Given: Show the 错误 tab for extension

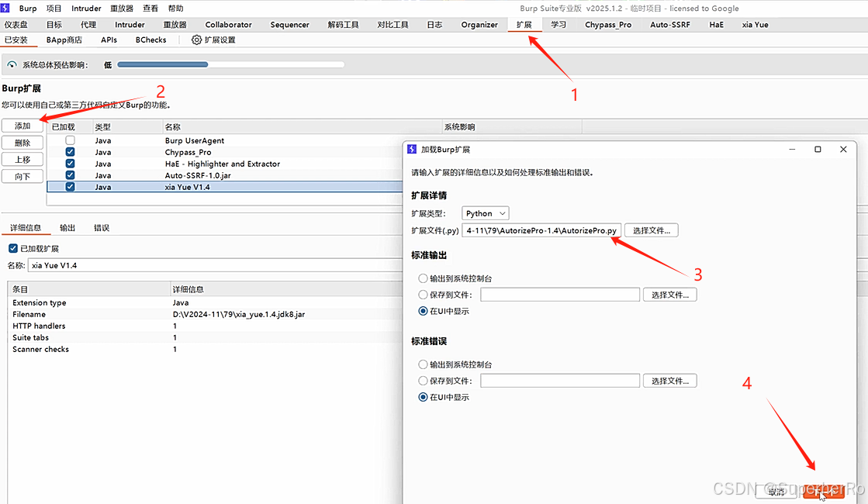Looking at the screenshot, I should click(x=102, y=228).
